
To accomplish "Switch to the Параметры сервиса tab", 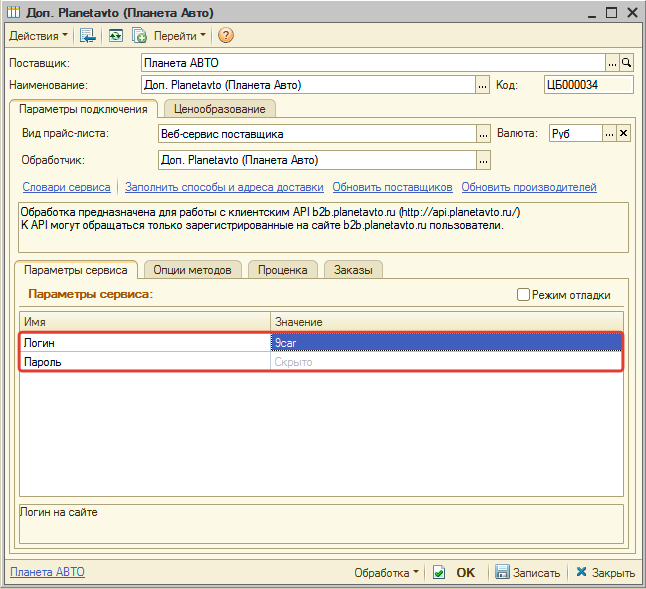I will pyautogui.click(x=76, y=270).
